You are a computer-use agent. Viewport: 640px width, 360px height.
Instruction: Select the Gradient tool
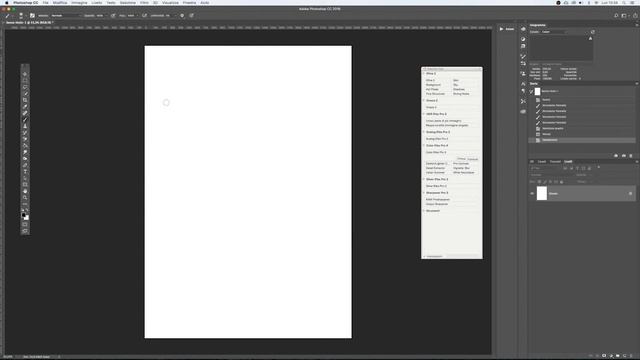25,146
